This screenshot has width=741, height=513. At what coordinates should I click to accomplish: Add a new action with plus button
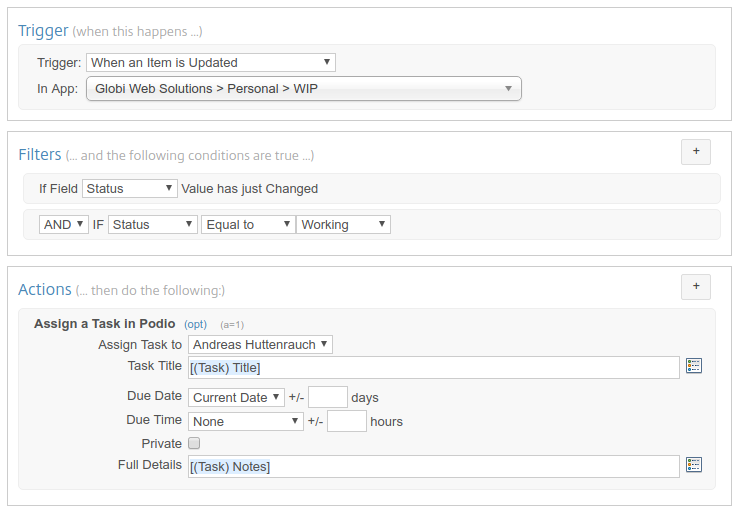(x=696, y=286)
